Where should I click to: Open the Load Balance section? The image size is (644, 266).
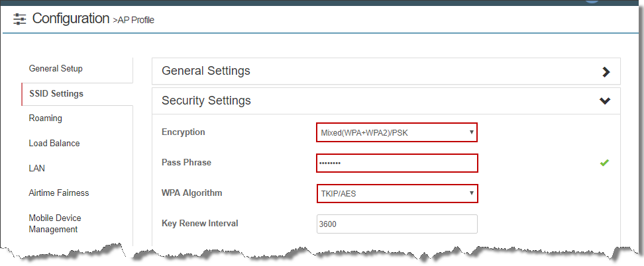54,144
